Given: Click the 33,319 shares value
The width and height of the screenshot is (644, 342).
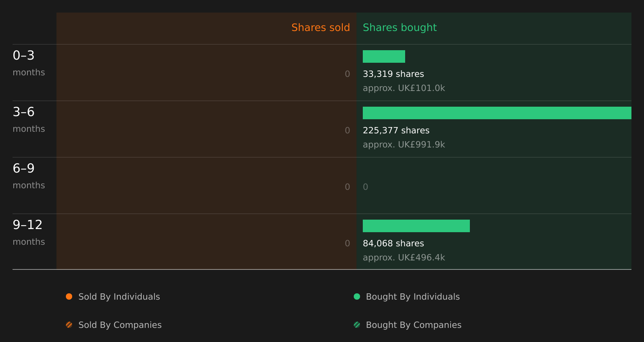Looking at the screenshot, I should tap(393, 74).
